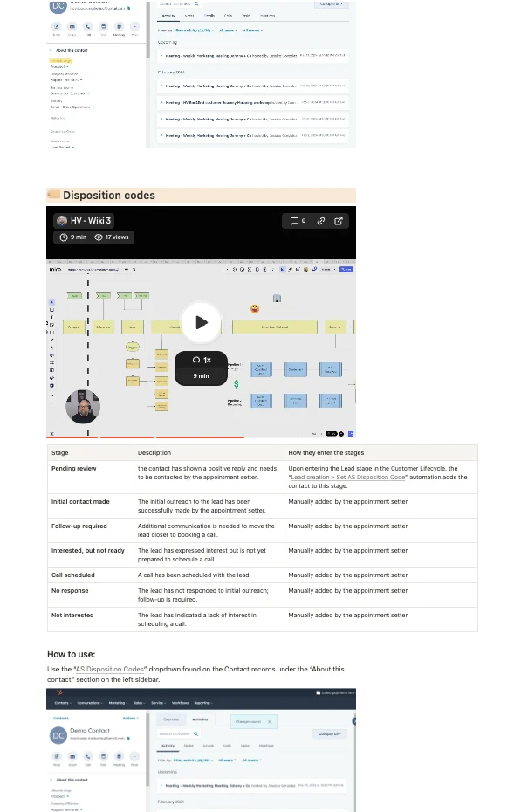This screenshot has height=812, width=521.
Task: Click the author avatar beside HV - Wiki 3
Action: coord(62,221)
